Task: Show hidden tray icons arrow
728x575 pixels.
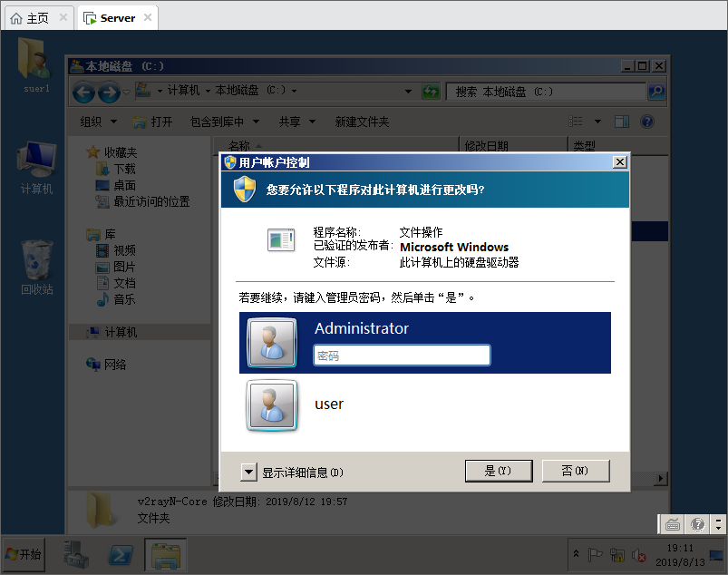Action: pos(577,553)
